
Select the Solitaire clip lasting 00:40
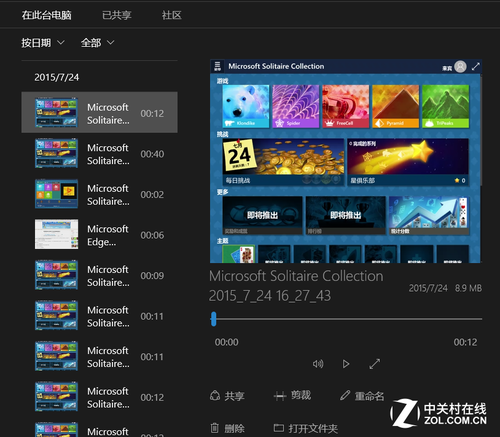tap(99, 154)
